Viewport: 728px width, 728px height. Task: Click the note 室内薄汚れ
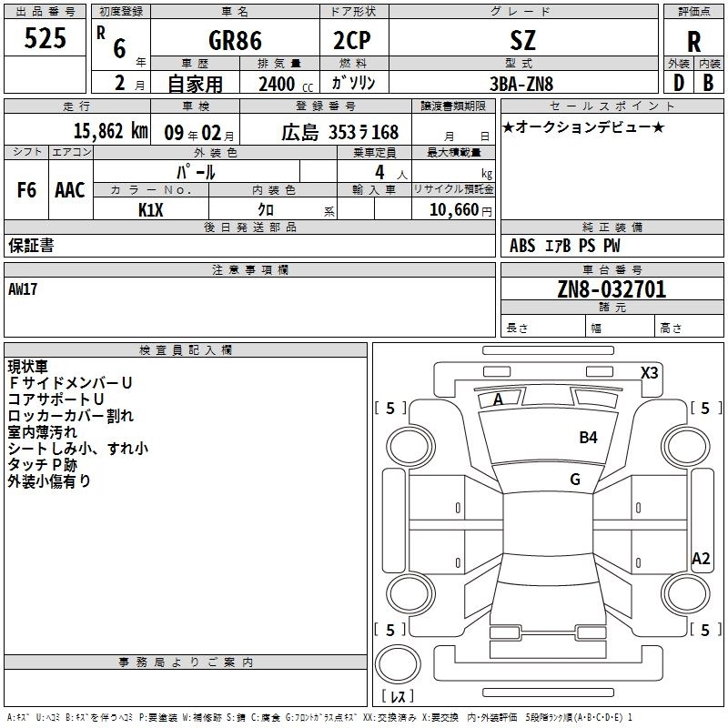pyautogui.click(x=42, y=431)
